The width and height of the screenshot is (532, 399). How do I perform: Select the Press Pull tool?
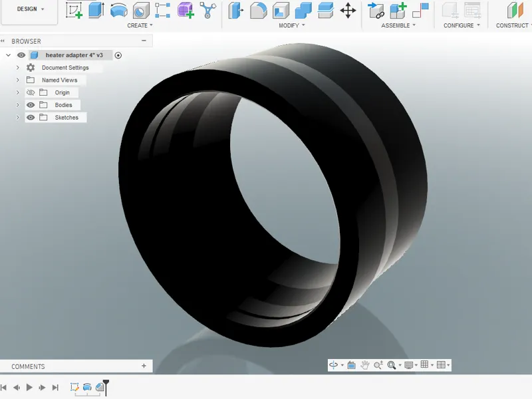pyautogui.click(x=236, y=10)
